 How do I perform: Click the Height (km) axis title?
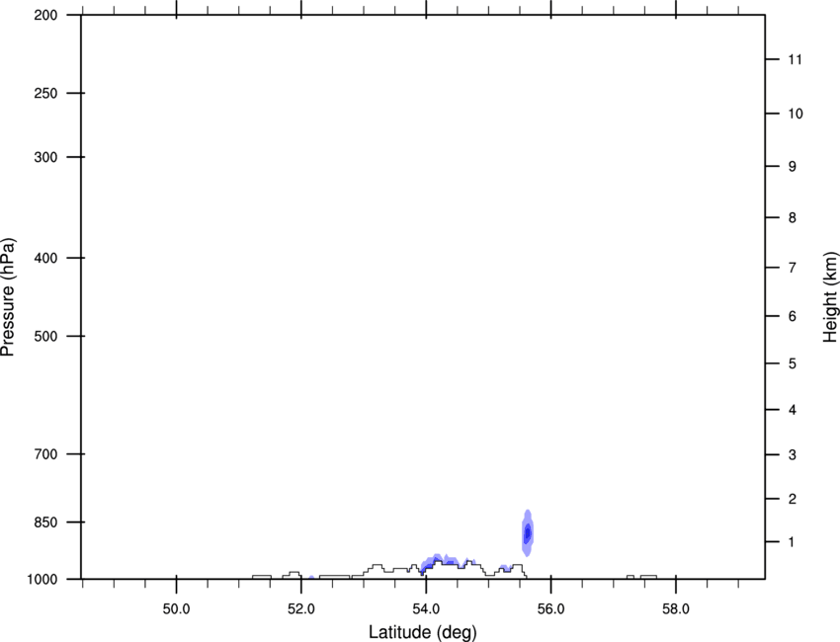[x=830, y=297]
